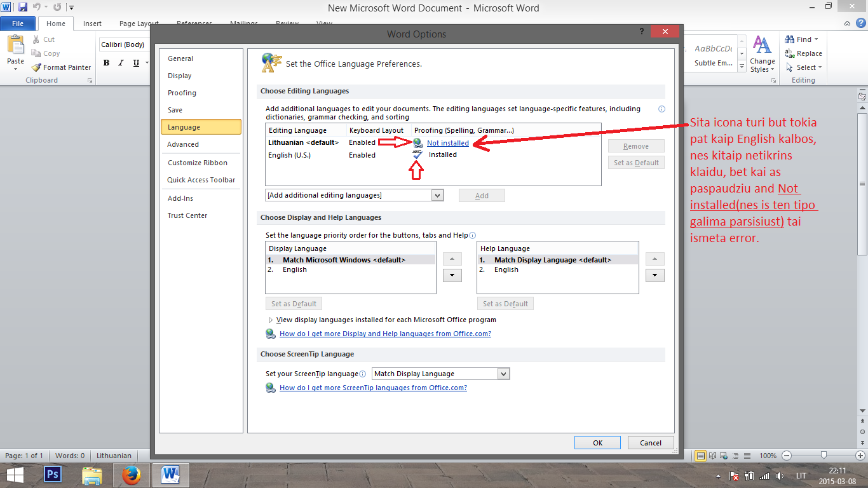Switch to the Insert ribbon tab
This screenshot has height=488, width=868.
[92, 24]
